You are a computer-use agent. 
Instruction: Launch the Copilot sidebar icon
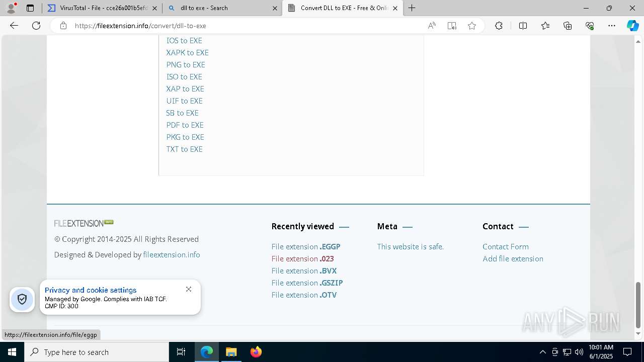pos(632,26)
